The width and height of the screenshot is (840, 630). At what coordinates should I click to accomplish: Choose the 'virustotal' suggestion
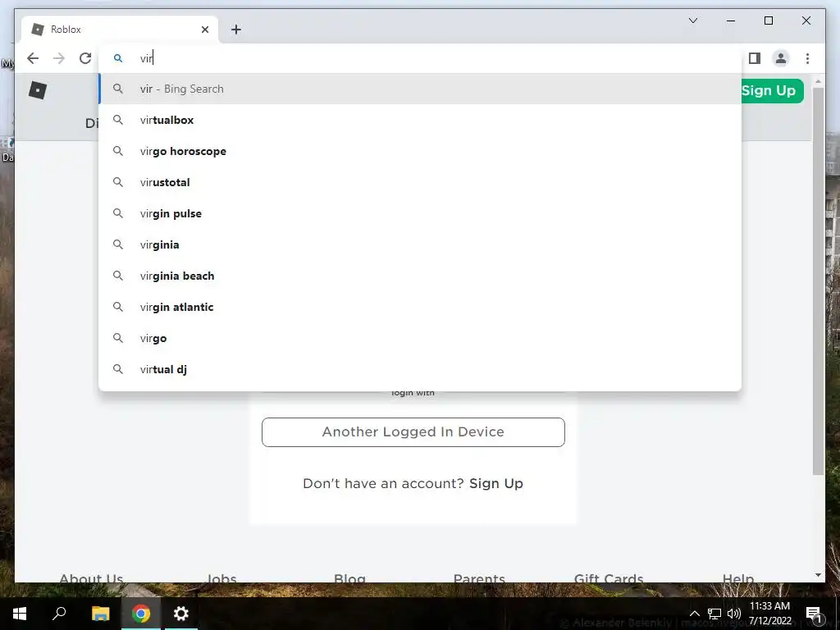pyautogui.click(x=420, y=182)
